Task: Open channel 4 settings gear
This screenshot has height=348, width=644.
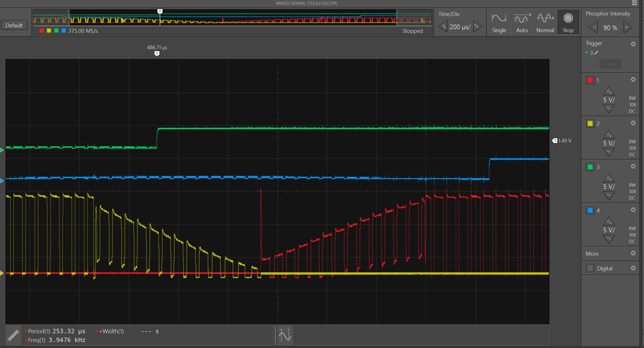Action: point(633,210)
